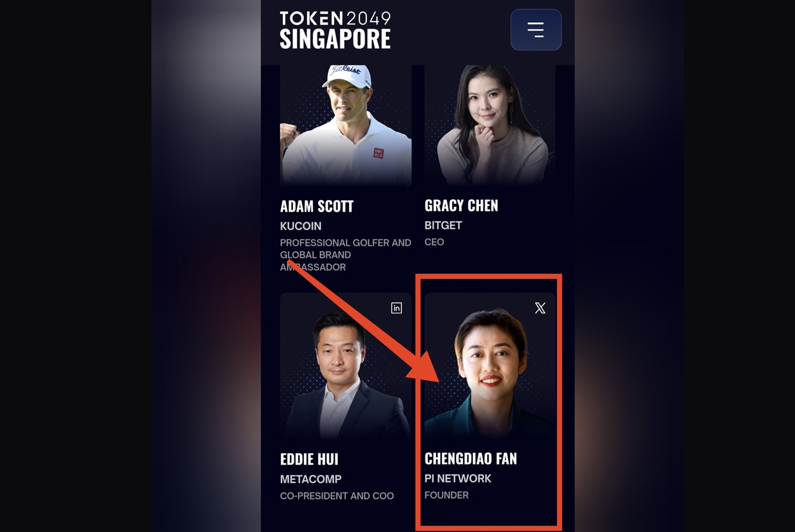
Task: Open Eddie Hui's LinkedIn icon
Action: click(x=396, y=308)
